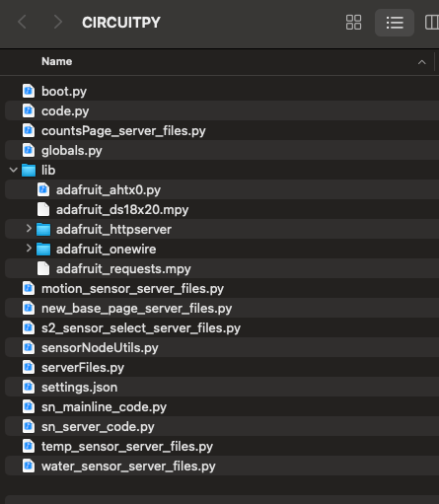
Task: Click the code.py file icon
Action: (x=29, y=110)
